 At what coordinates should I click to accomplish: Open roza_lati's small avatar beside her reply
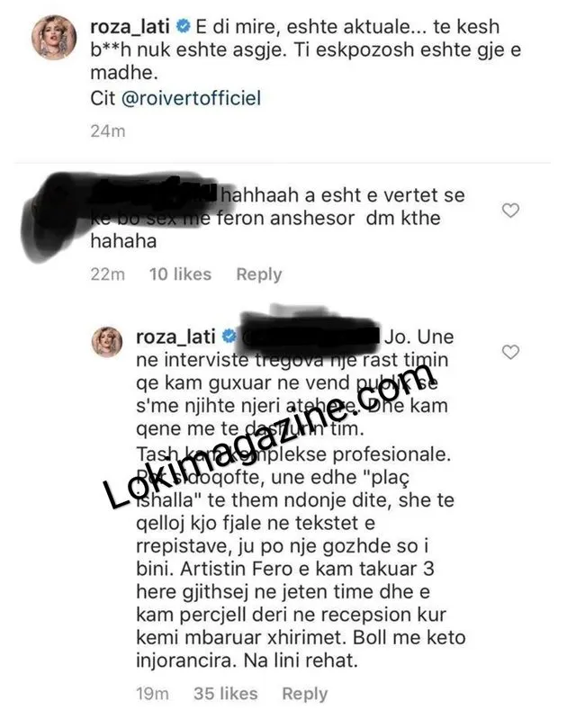[107, 341]
